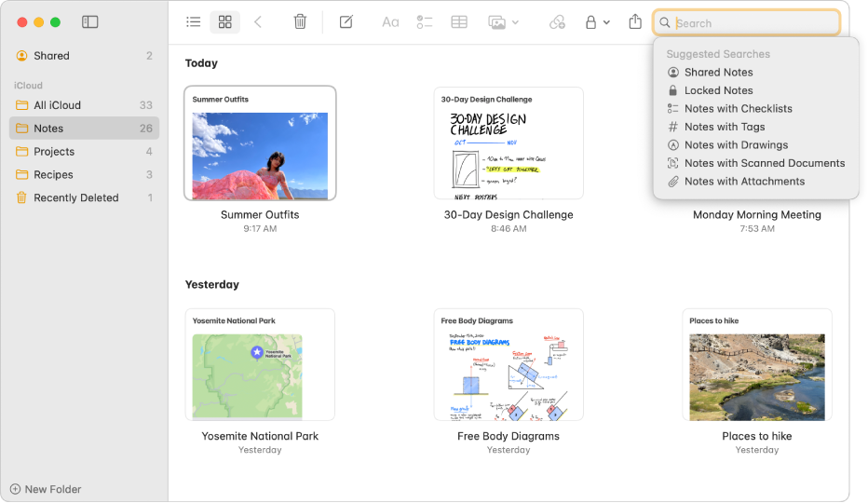
Task: Switch to gallery view
Action: point(224,22)
